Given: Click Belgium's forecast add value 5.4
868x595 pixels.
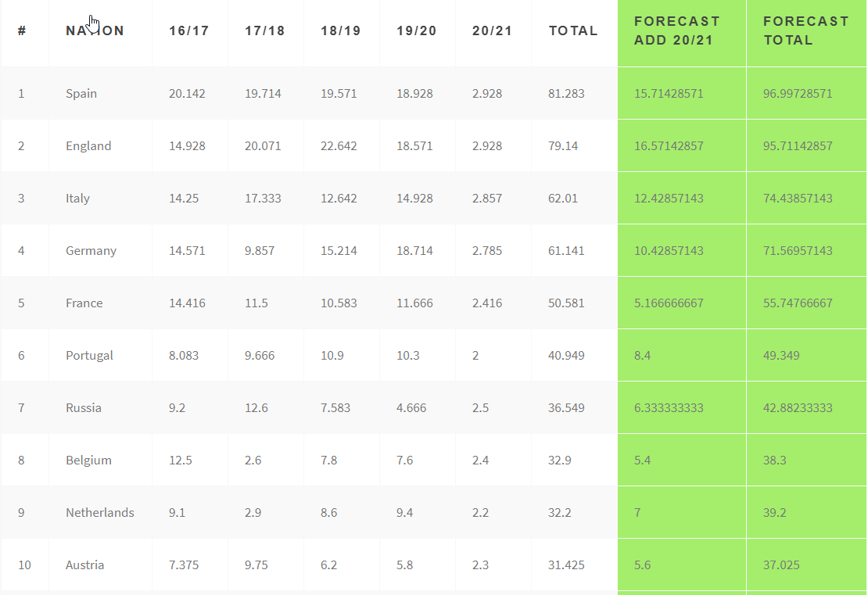Looking at the screenshot, I should click(x=642, y=461).
